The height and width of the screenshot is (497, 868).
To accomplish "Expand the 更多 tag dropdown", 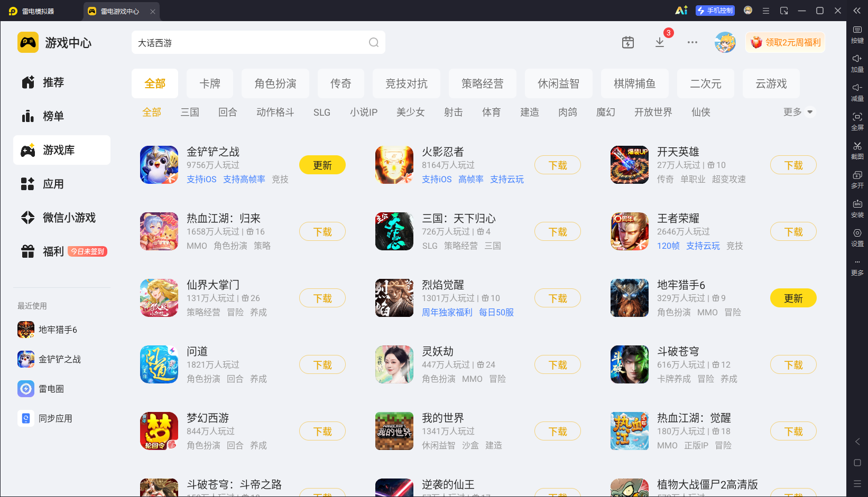I will pyautogui.click(x=798, y=112).
